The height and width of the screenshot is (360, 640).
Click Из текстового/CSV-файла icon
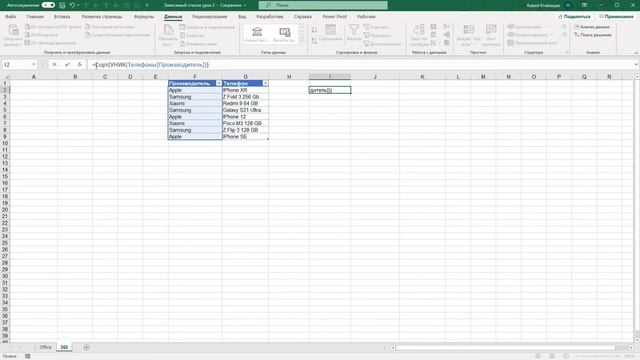click(27, 27)
